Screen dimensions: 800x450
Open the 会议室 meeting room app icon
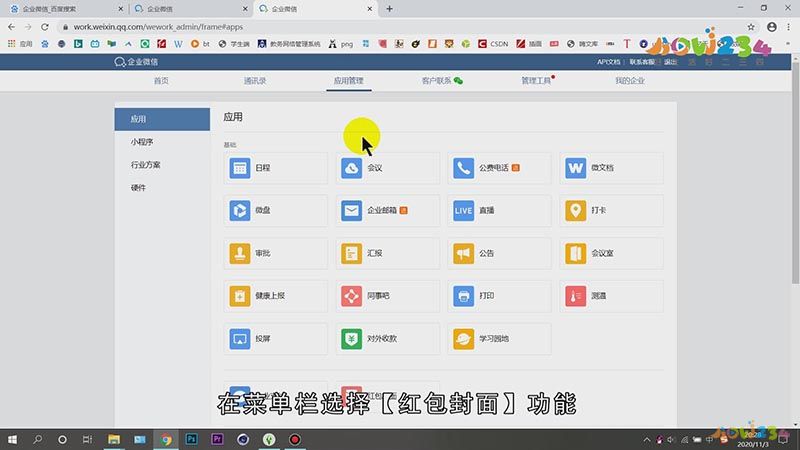click(x=576, y=253)
